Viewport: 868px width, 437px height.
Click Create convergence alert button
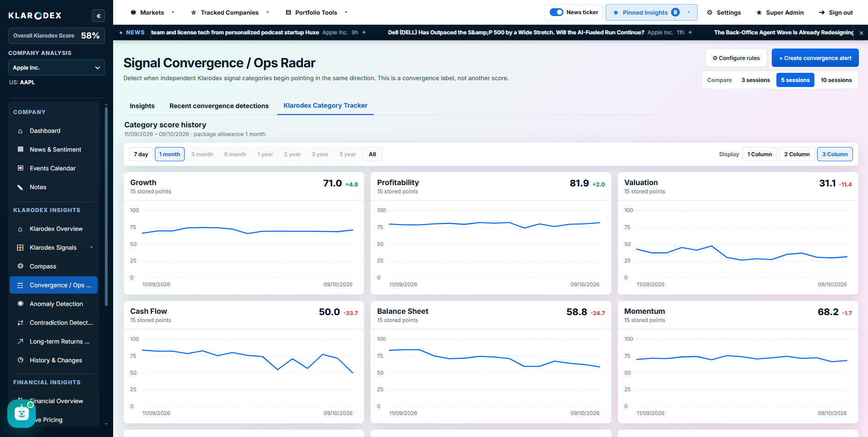pos(815,58)
